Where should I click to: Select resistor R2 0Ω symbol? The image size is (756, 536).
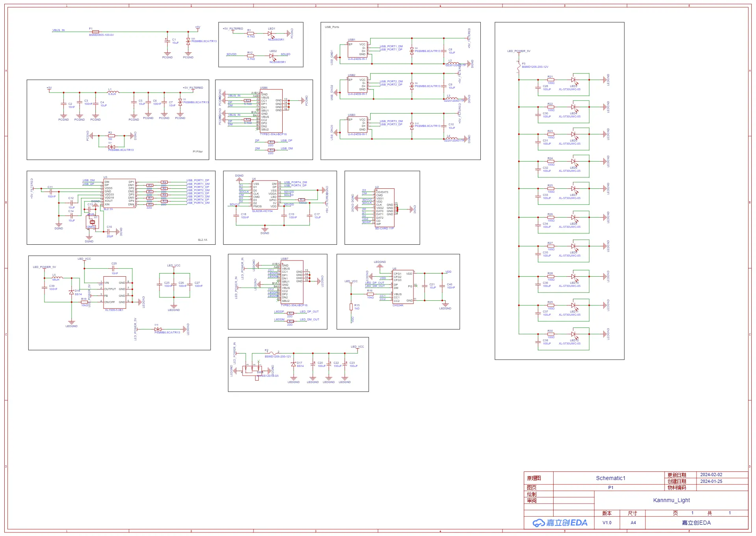[111, 136]
